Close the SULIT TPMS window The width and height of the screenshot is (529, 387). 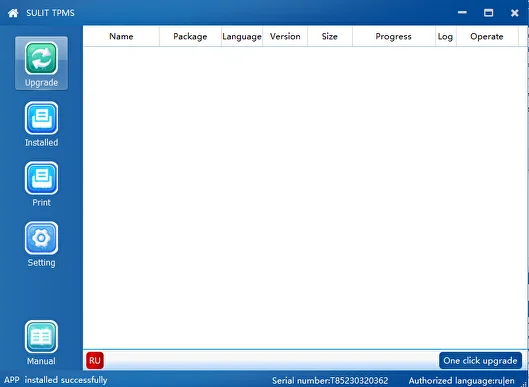point(514,13)
